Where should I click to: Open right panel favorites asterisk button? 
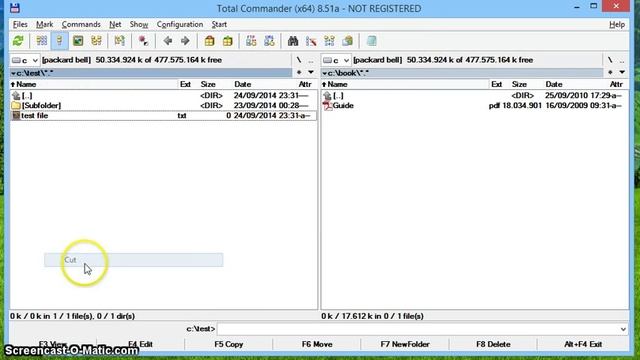610,72
